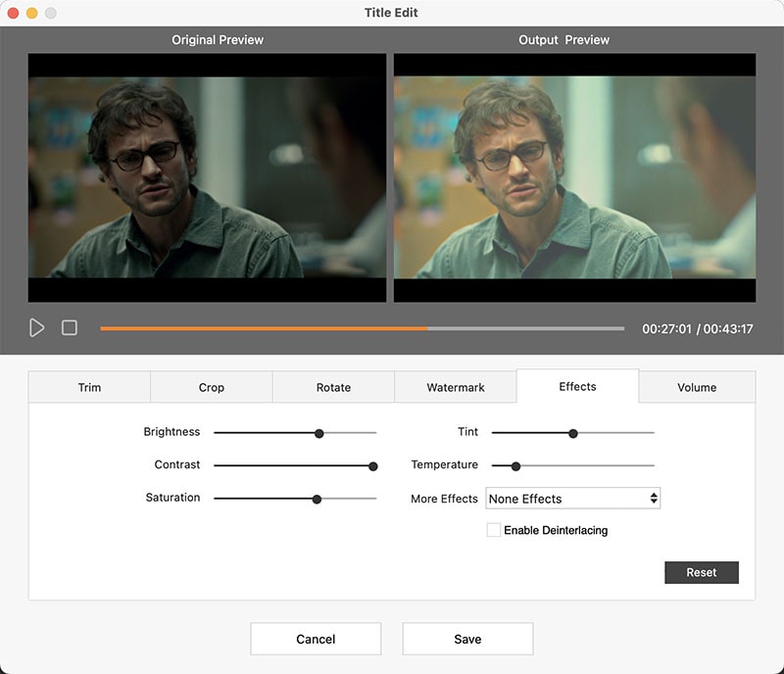
Task: Click Cancel to discard changes
Action: pos(316,639)
